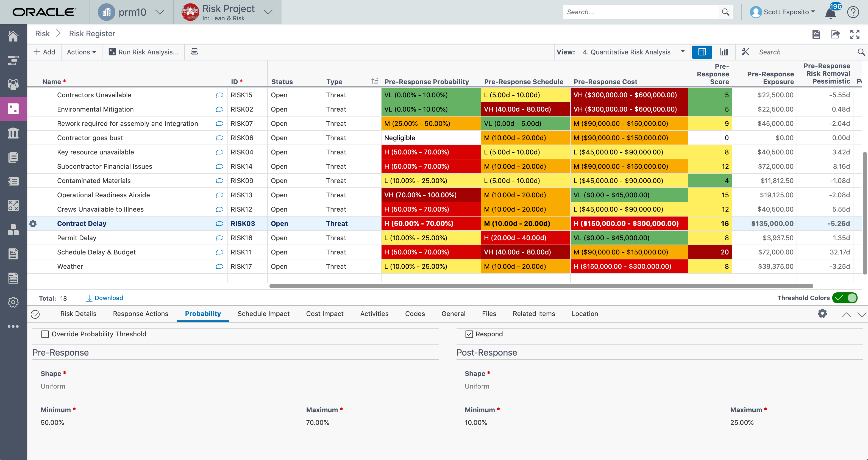868x460 pixels.
Task: Open row gear menu for Contract Delay
Action: point(33,224)
